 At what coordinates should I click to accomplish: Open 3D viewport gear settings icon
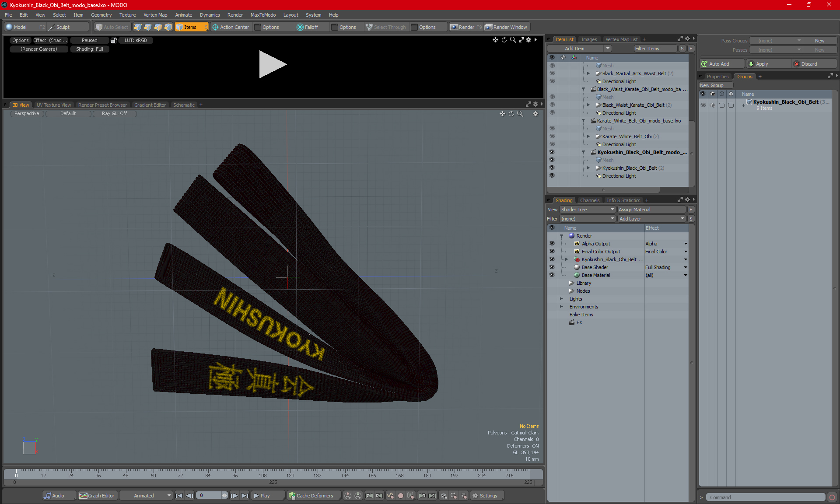[x=535, y=114]
